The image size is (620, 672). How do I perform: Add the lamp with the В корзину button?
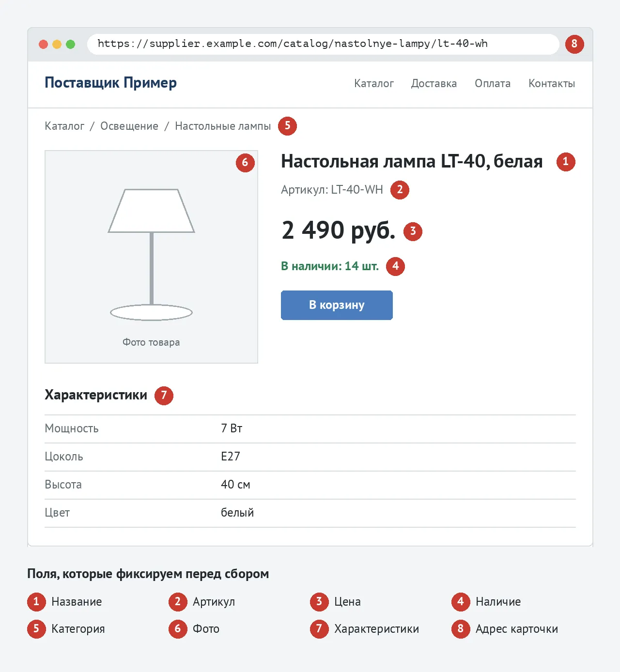click(337, 305)
